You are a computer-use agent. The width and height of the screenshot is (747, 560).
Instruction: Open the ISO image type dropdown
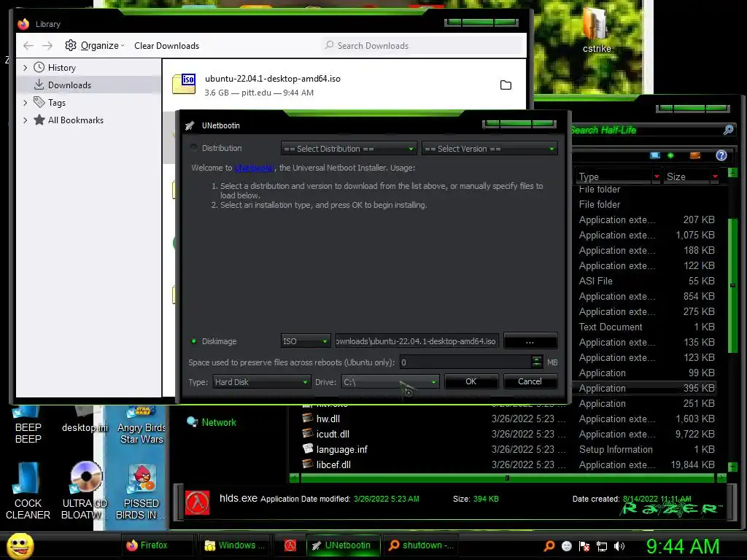(x=306, y=341)
